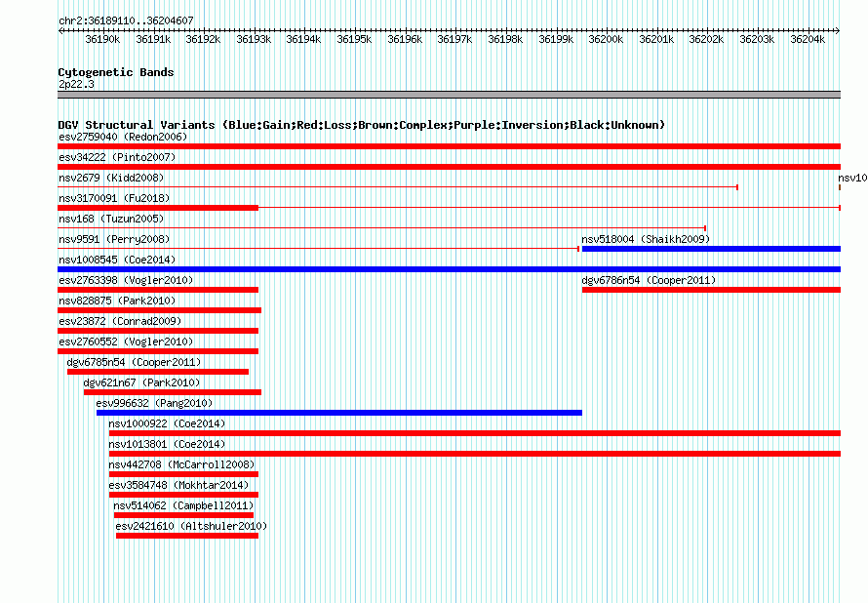Click the 36200k ruler tick label
Screen dimensions: 868x603
(606, 39)
